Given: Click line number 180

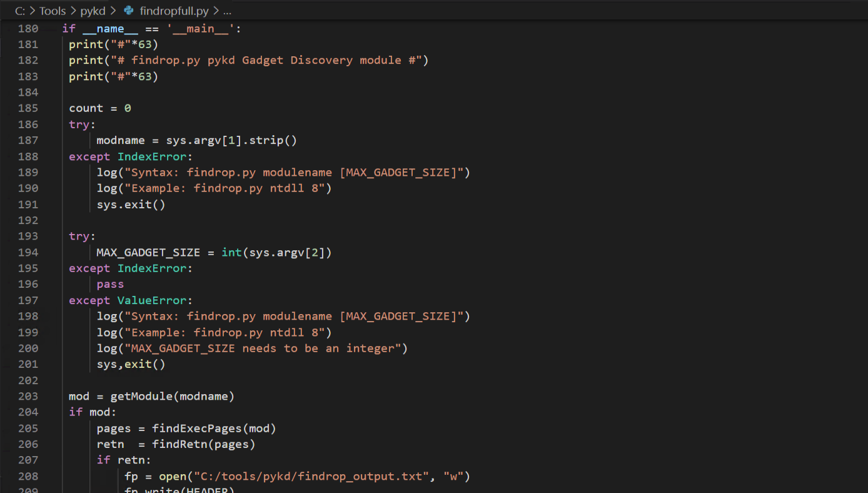Looking at the screenshot, I should tap(28, 29).
